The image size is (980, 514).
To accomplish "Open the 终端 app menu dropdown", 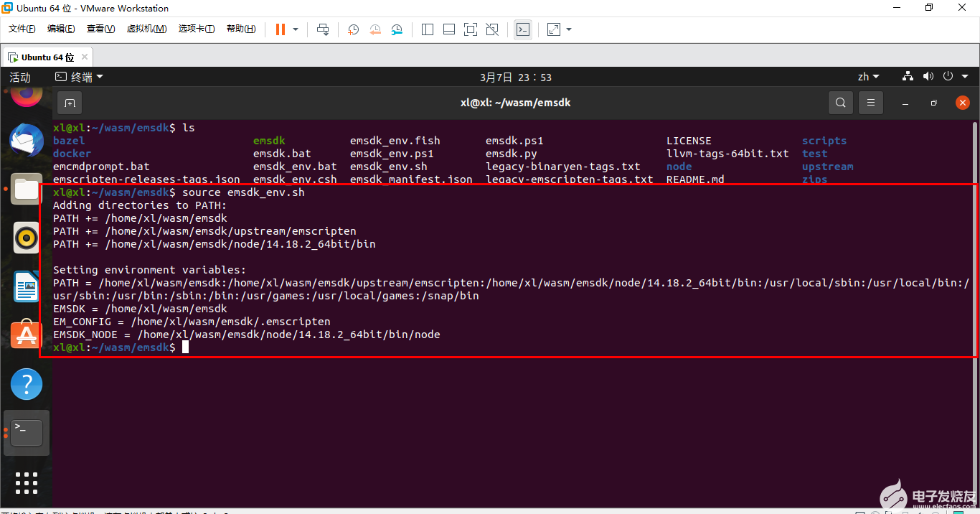I will click(80, 77).
